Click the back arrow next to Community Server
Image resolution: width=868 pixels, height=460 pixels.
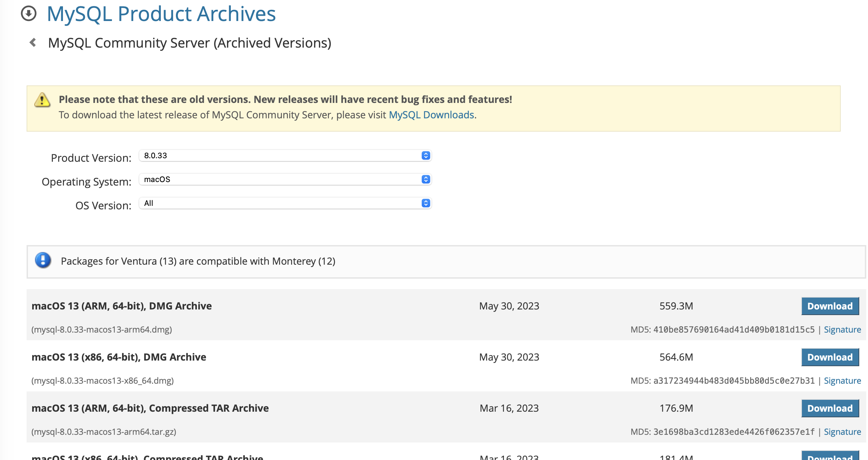point(33,43)
